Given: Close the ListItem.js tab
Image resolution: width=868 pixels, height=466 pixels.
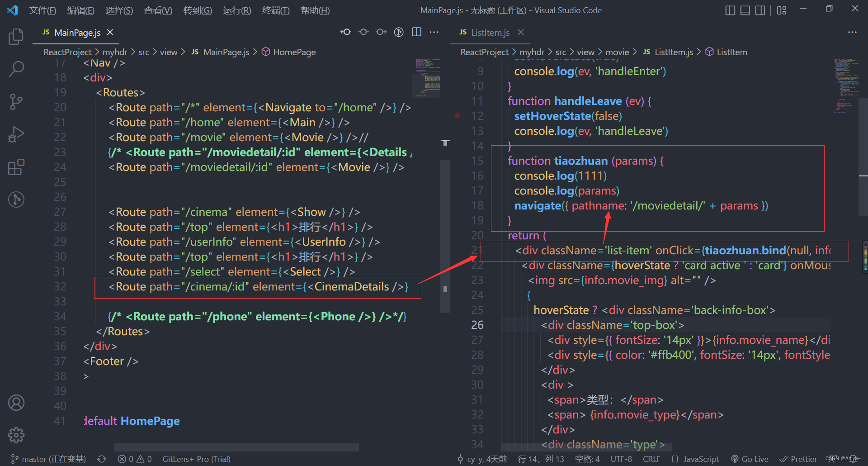Looking at the screenshot, I should pyautogui.click(x=521, y=33).
